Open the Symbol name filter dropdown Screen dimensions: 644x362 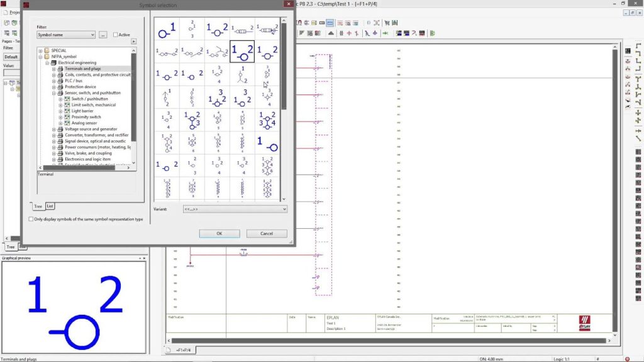[x=92, y=35]
